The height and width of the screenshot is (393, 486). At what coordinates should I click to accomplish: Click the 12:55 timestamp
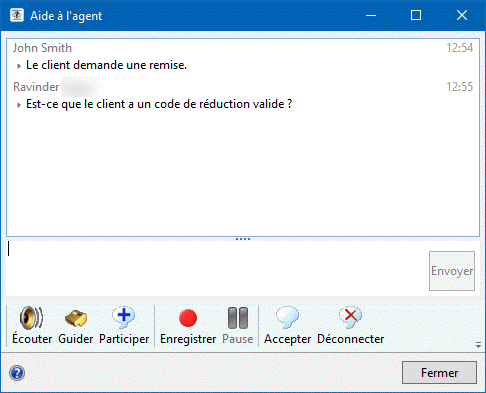coord(460,87)
